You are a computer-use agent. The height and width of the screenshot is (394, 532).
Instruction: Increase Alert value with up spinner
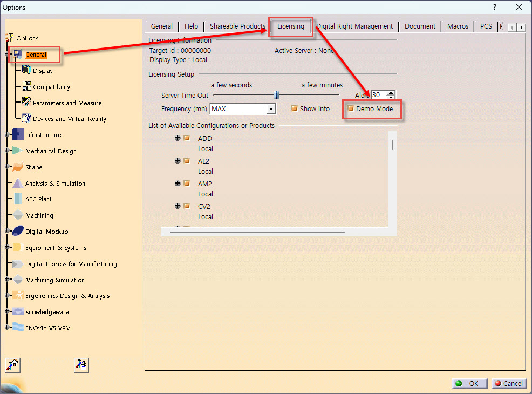point(391,93)
